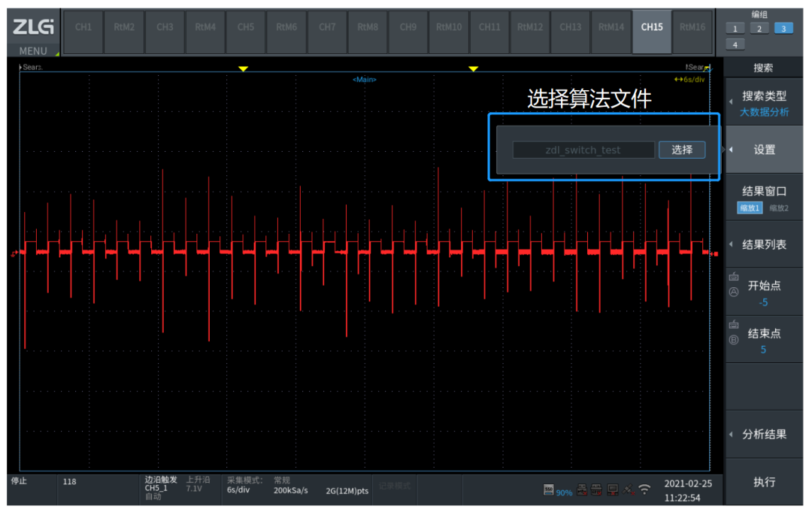Switch to the CH15 channel tab

[651, 28]
